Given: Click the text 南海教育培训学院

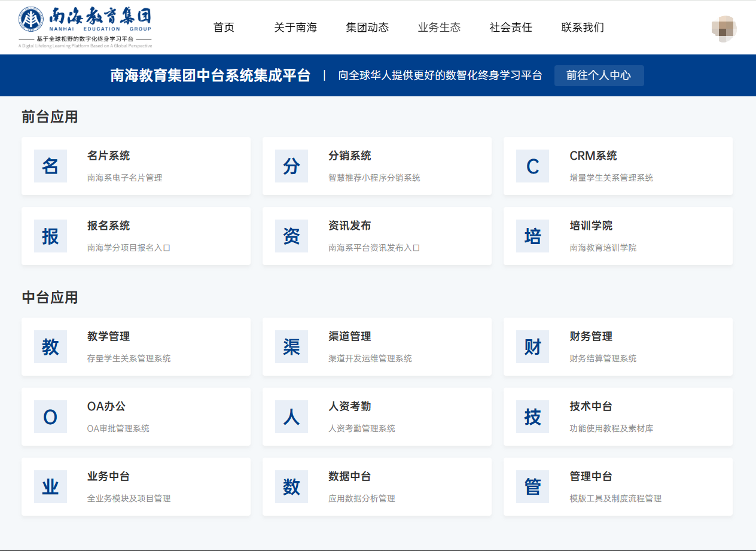Looking at the screenshot, I should [x=603, y=248].
